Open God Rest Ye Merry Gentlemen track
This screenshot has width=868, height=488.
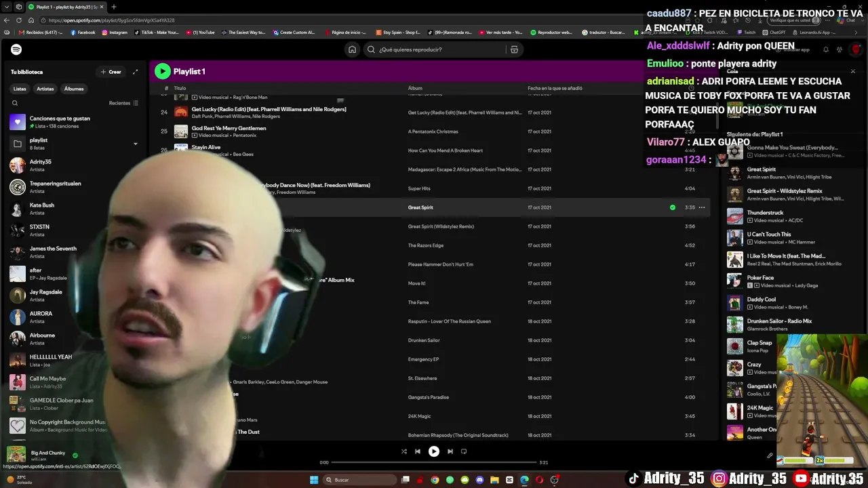pyautogui.click(x=229, y=128)
